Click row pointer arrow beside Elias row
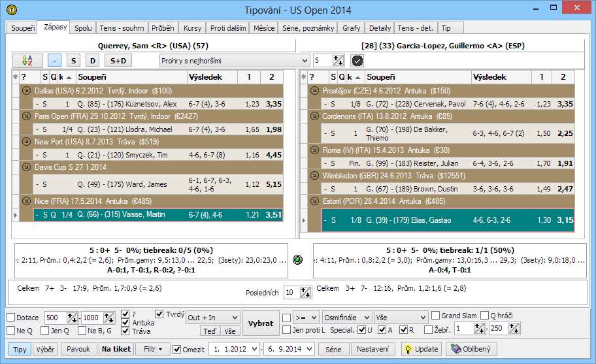Screen dimensions: 596x364 click(x=303, y=220)
